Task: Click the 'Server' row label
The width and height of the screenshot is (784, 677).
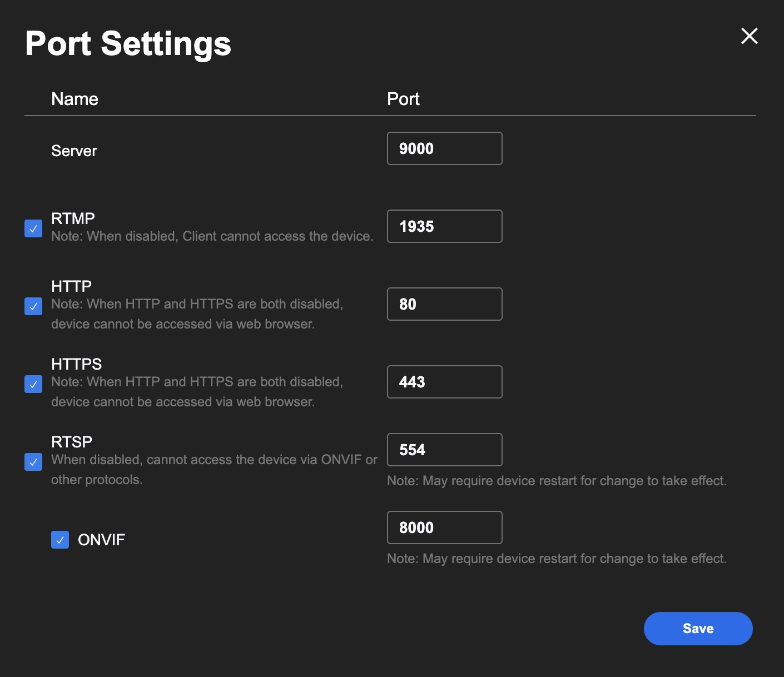Action: 74,151
